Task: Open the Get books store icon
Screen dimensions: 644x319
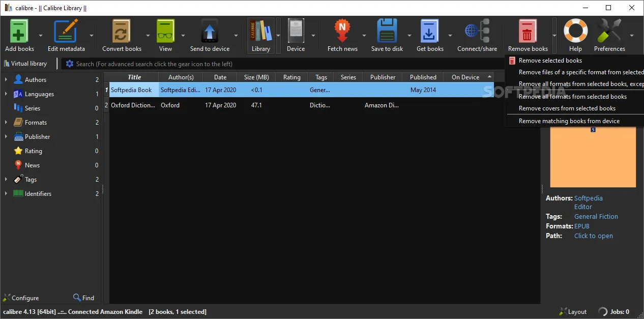Action: click(430, 32)
